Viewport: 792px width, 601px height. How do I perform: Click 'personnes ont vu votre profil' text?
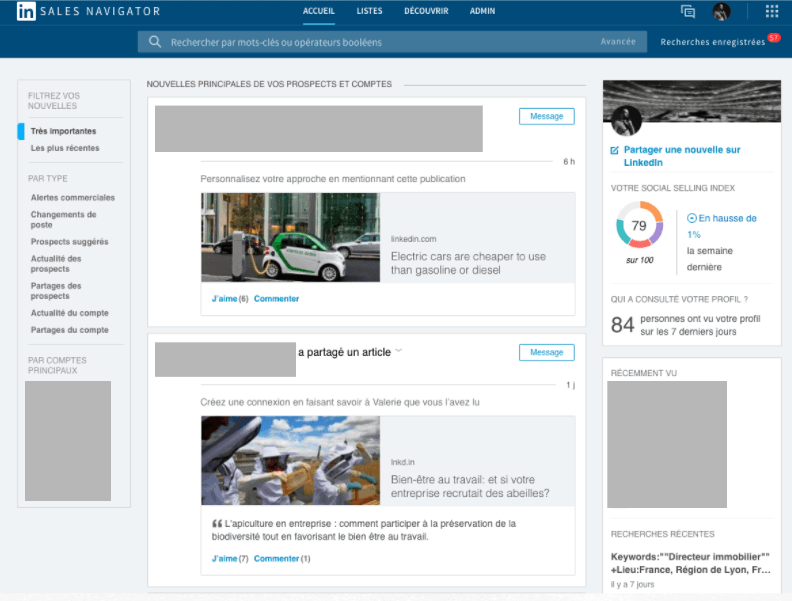tap(700, 325)
